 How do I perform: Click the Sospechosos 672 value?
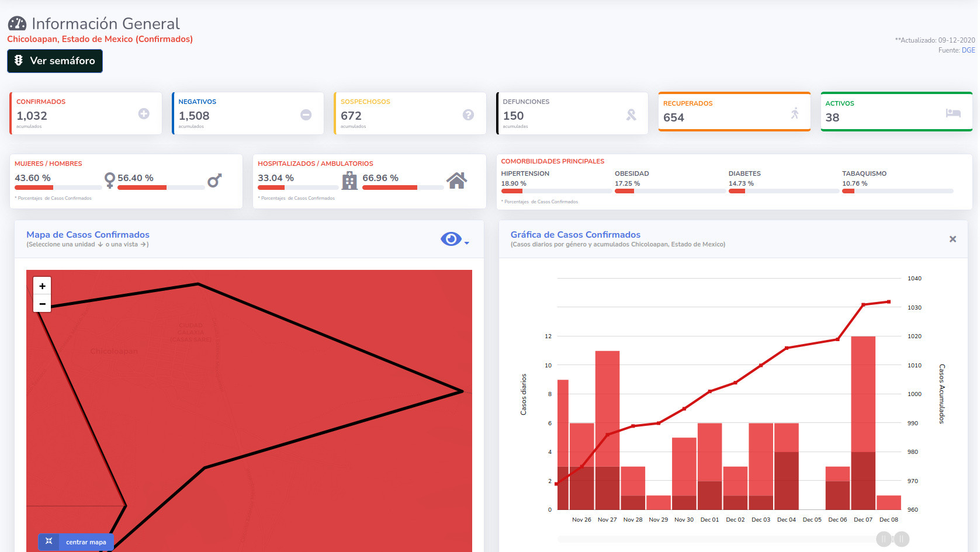[x=351, y=116]
